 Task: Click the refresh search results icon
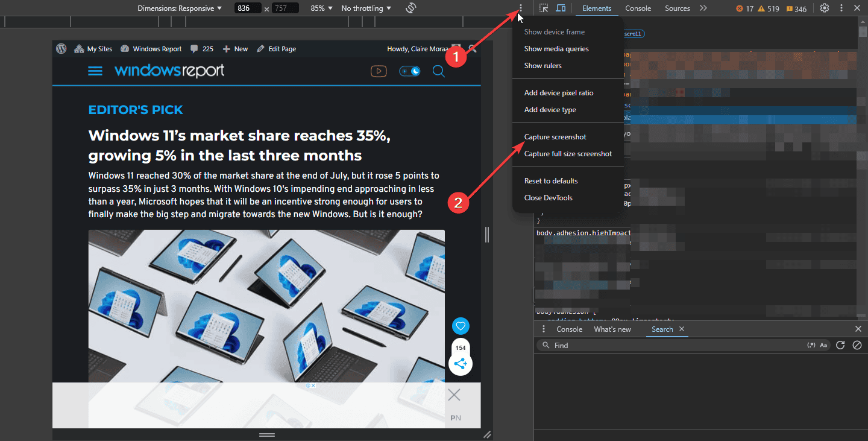tap(840, 345)
